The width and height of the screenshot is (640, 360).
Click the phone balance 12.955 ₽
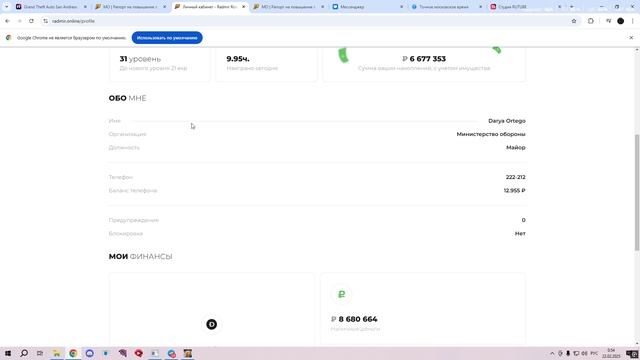click(514, 191)
